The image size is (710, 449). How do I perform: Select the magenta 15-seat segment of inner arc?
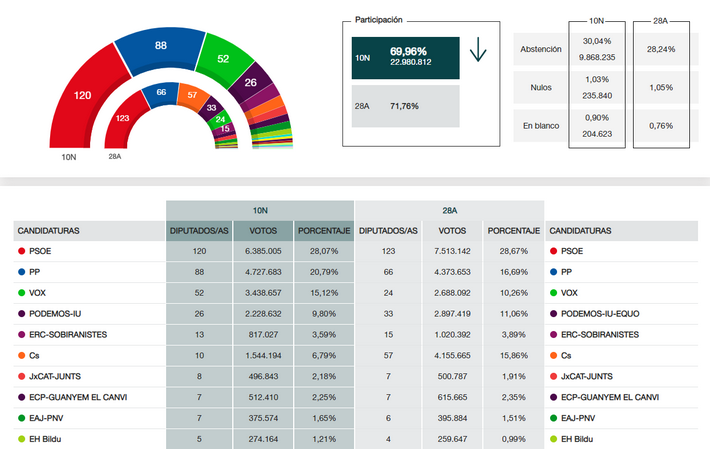225,129
